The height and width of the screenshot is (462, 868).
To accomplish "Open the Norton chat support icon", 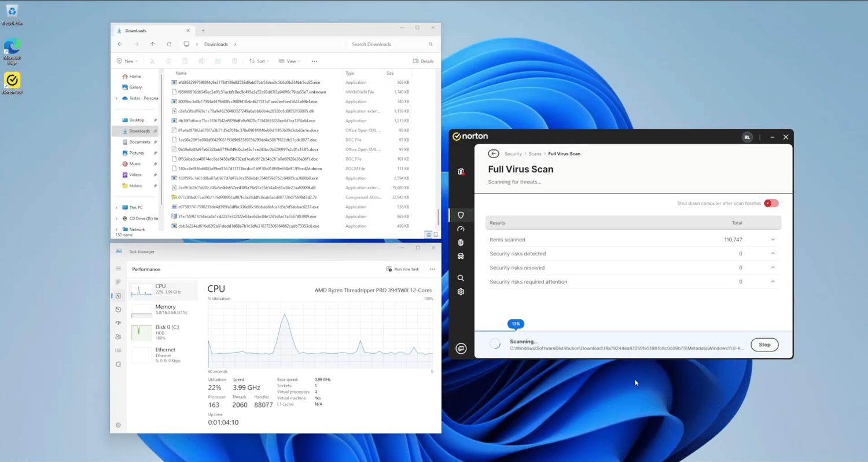I will click(461, 349).
